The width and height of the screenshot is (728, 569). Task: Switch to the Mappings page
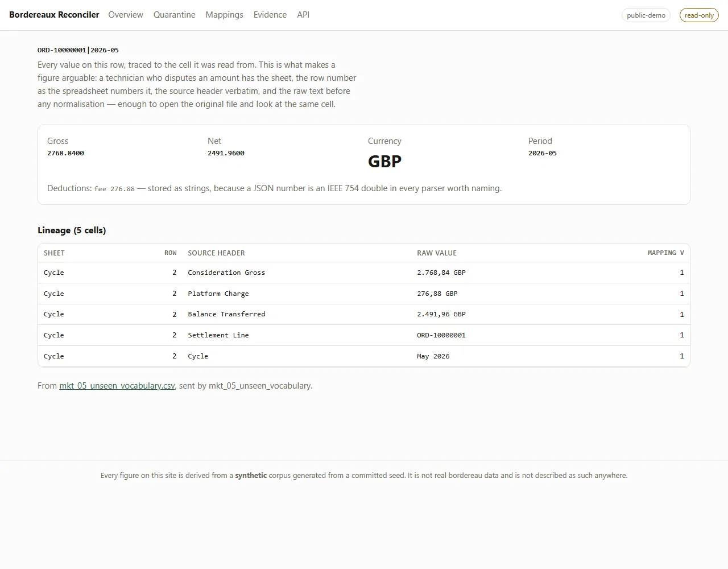(x=225, y=15)
